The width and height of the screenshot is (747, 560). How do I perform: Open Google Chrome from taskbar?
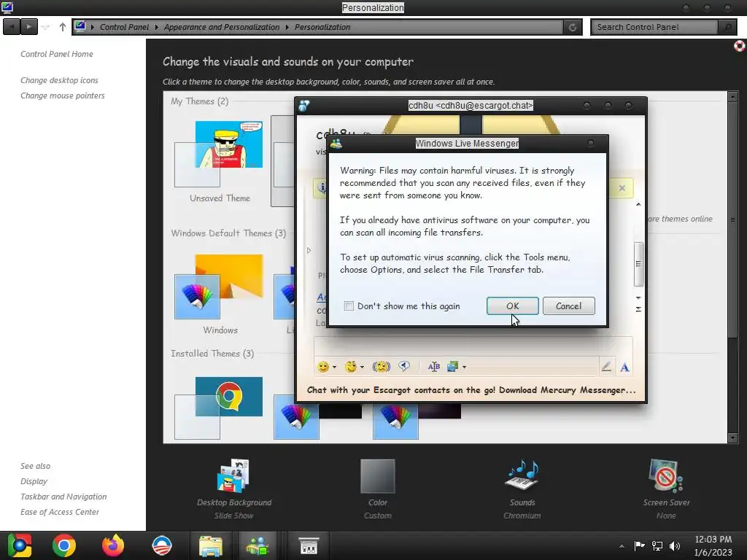point(64,545)
